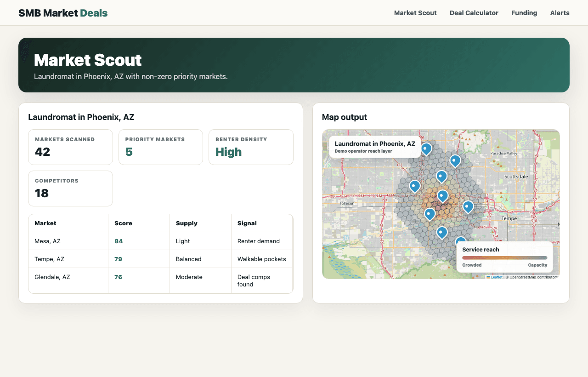Screen dimensions: 588x377
Task: Click the Map output heading
Action: [345, 117]
